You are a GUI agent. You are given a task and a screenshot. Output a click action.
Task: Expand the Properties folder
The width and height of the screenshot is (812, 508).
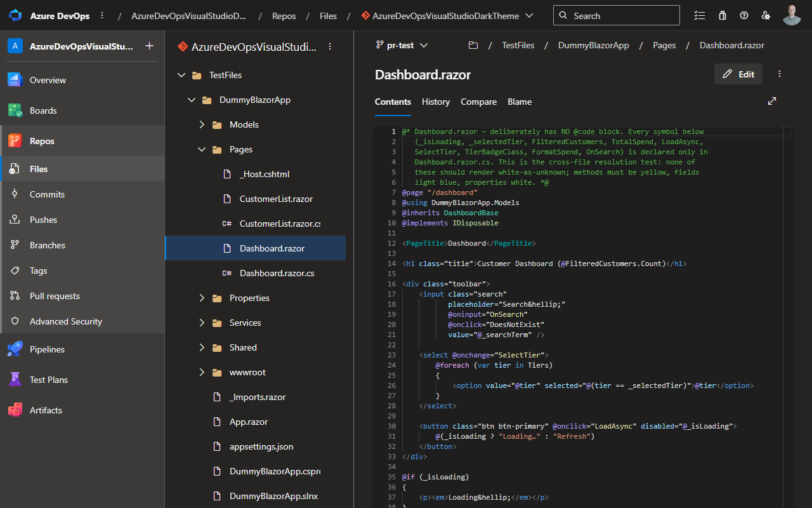tap(202, 298)
